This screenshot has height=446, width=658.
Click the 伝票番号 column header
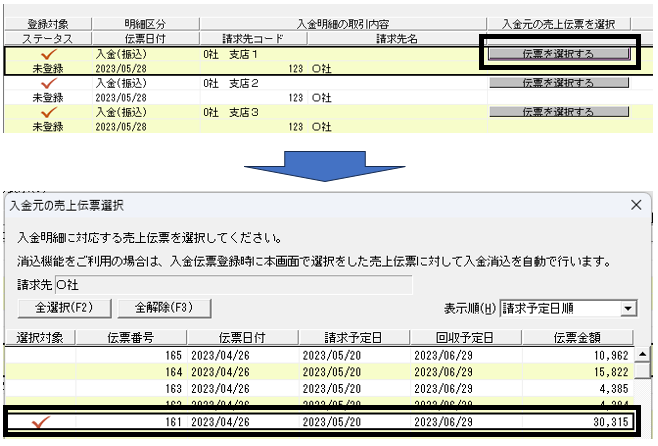131,337
